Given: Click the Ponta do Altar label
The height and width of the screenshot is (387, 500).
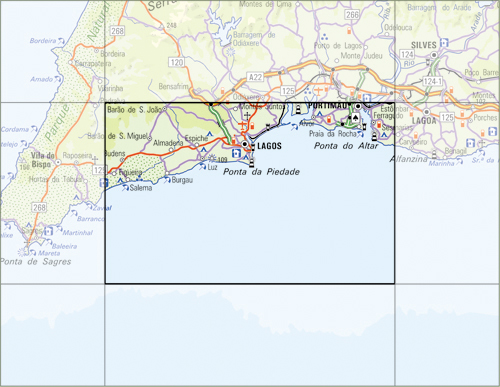Looking at the screenshot, I should (x=346, y=146).
